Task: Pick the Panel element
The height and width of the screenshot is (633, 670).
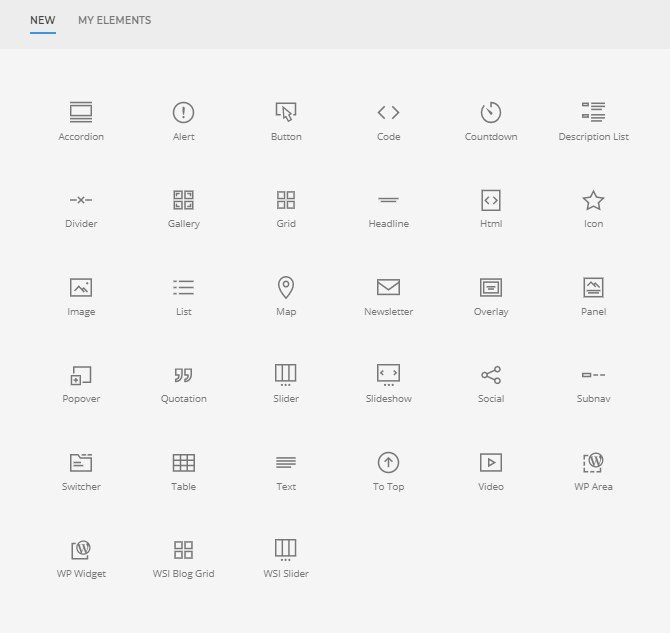Action: [x=594, y=297]
